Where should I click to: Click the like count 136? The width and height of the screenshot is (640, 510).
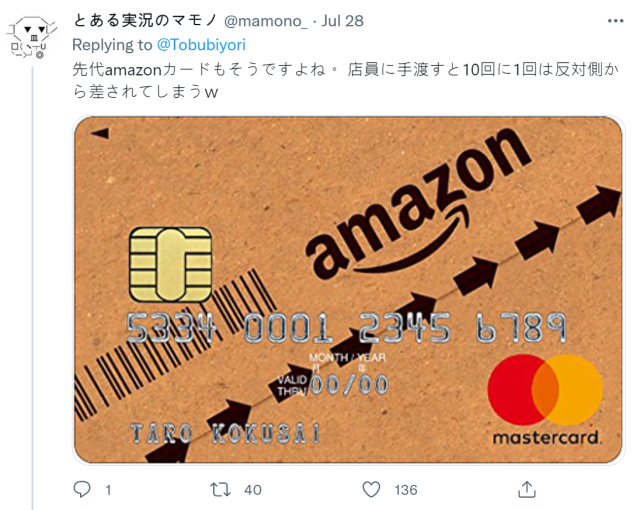tap(406, 490)
